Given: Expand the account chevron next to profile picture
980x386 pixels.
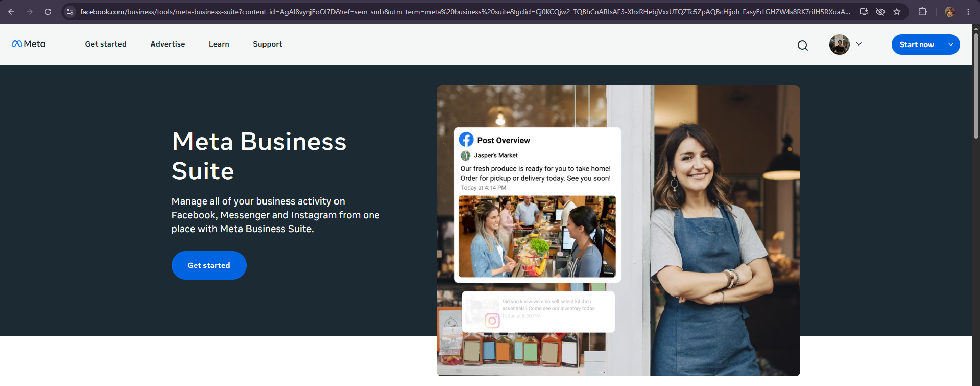Looking at the screenshot, I should 859,44.
